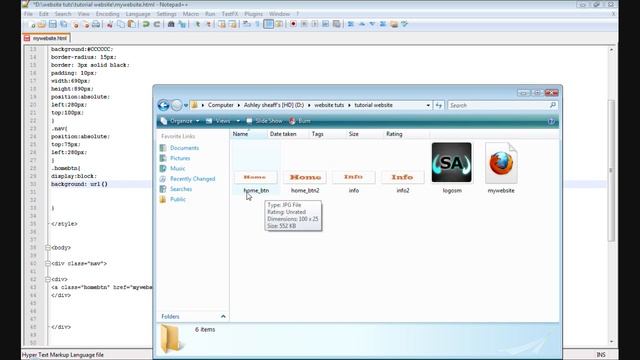Image resolution: width=640 pixels, height=360 pixels.
Task: Select the home_btn2 image thumbnail
Action: point(305,177)
